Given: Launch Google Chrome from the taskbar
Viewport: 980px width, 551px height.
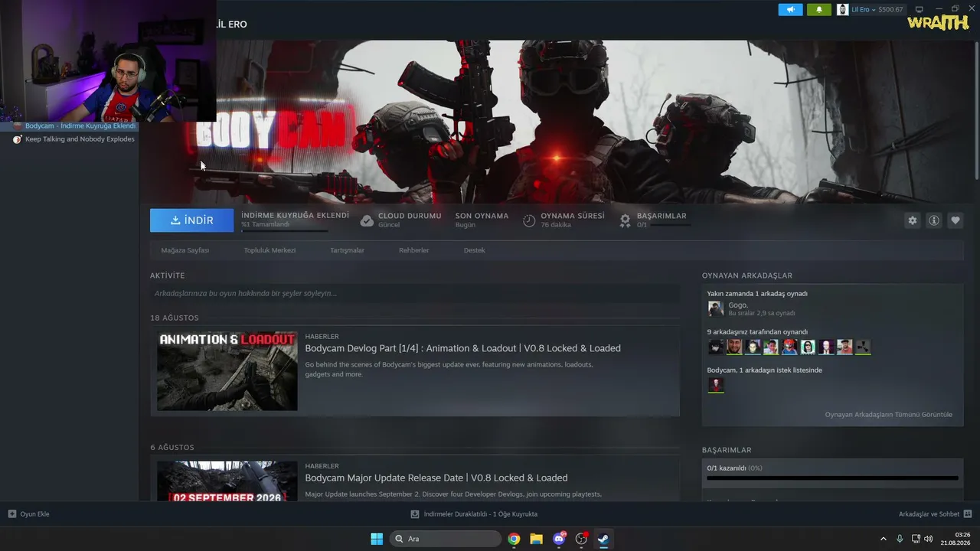Looking at the screenshot, I should click(x=514, y=539).
